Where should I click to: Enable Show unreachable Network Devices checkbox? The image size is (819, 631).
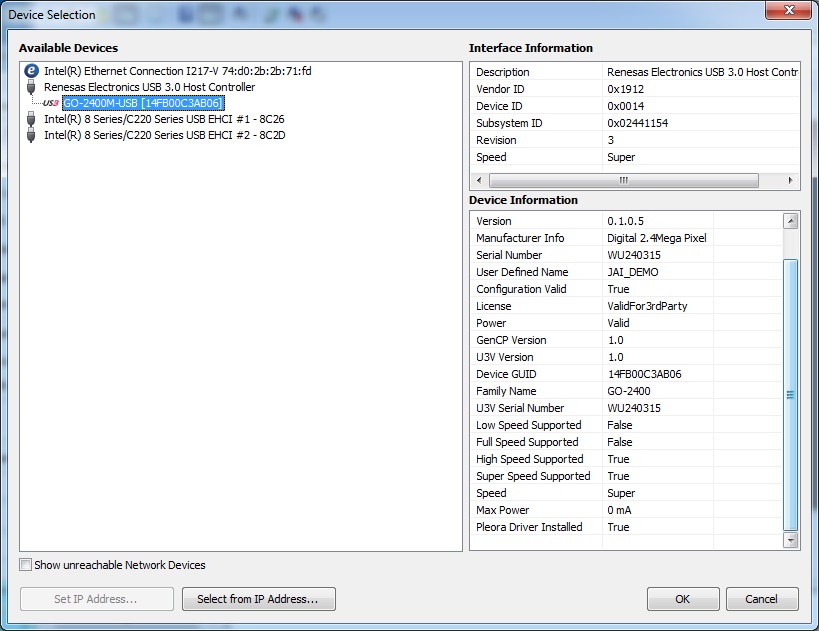(x=25, y=565)
